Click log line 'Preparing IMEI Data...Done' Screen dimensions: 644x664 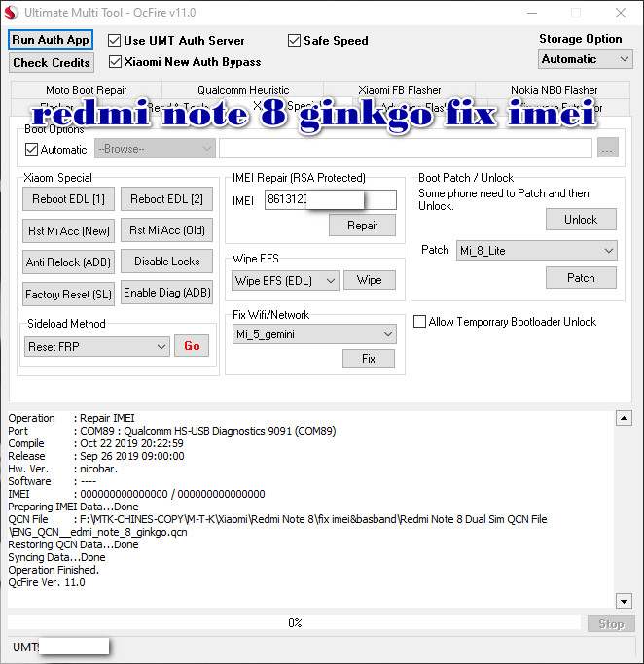click(x=73, y=507)
